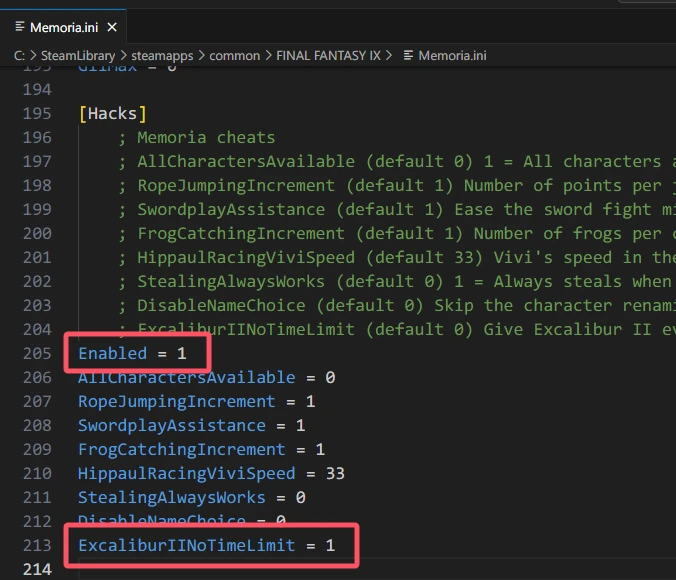
Task: Click 'HippaulRacingViviSpeed = 33' on line 210
Action: coord(211,474)
